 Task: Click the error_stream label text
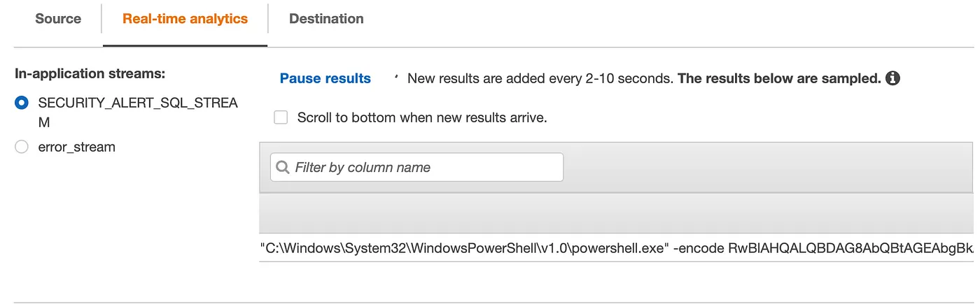coord(77,147)
